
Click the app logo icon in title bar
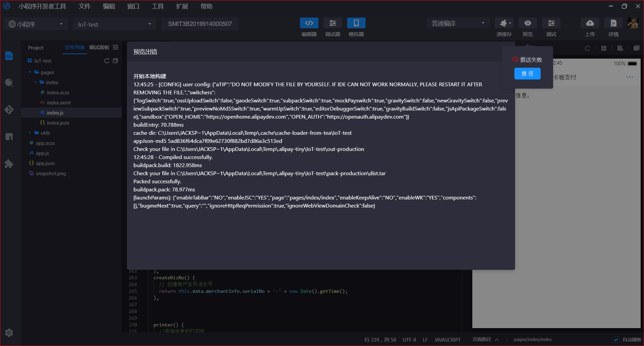pos(6,6)
